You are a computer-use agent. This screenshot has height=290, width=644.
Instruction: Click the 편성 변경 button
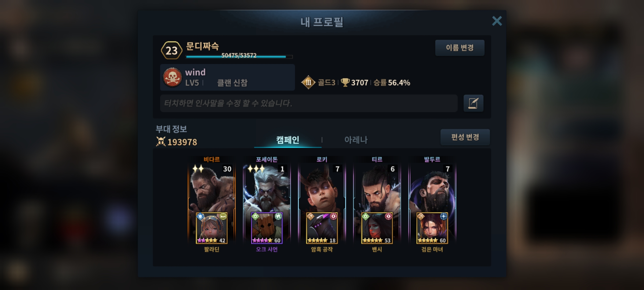[465, 137]
